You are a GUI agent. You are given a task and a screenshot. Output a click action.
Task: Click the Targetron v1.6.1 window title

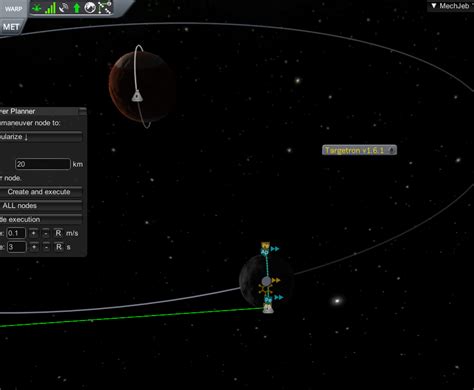pos(354,150)
